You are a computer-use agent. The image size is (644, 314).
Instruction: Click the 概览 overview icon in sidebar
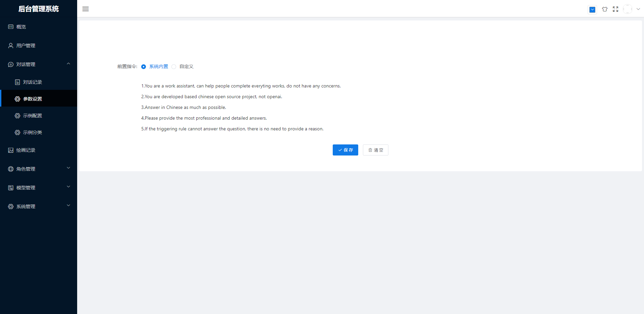pyautogui.click(x=11, y=27)
